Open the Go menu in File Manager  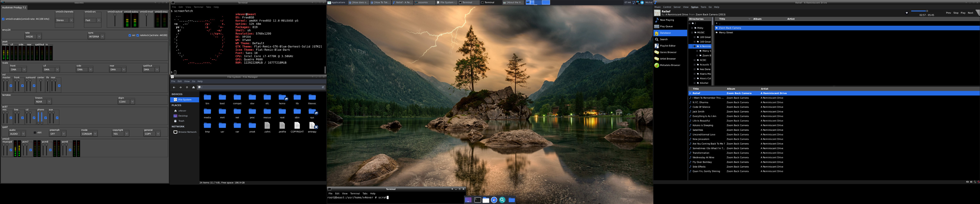pyautogui.click(x=194, y=82)
